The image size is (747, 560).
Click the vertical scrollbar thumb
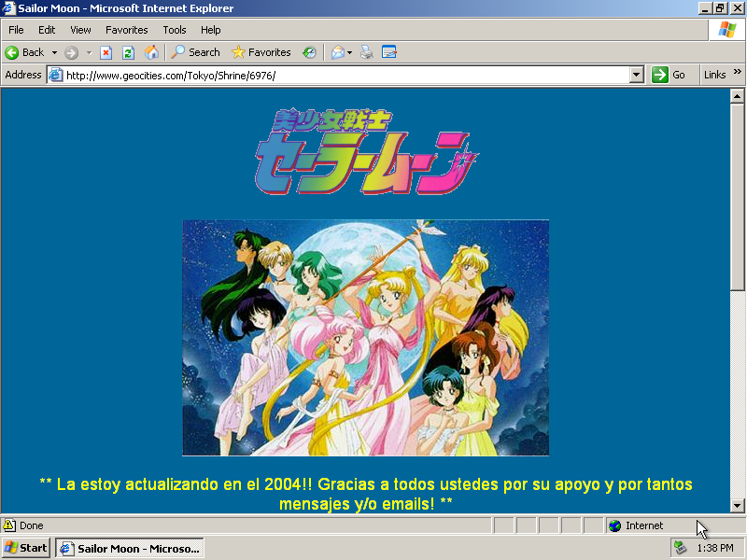pyautogui.click(x=737, y=197)
